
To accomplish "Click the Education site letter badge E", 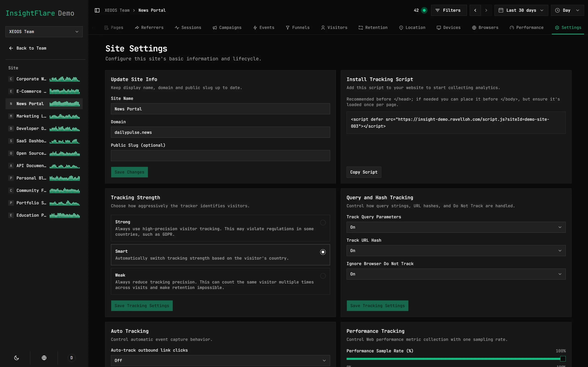I will click(x=11, y=215).
